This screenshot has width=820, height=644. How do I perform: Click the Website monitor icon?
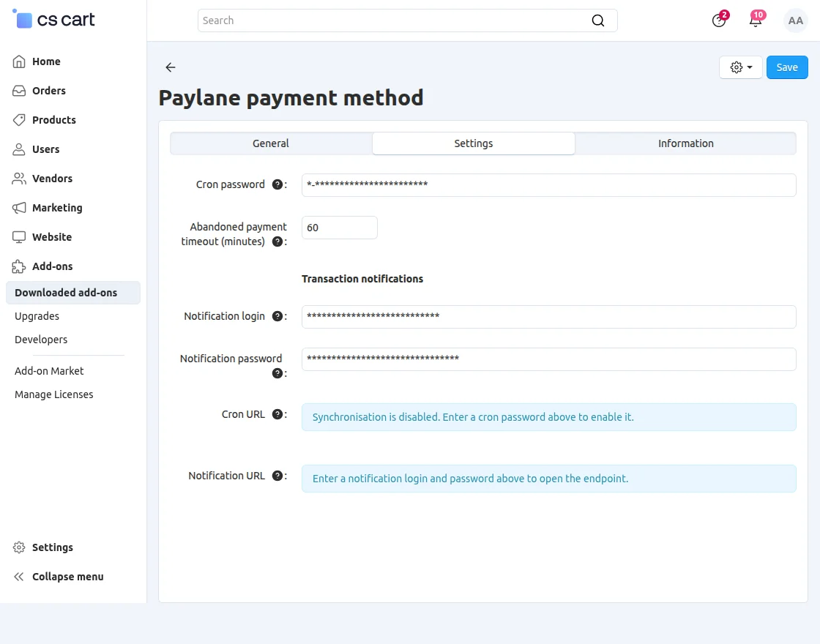[19, 237]
